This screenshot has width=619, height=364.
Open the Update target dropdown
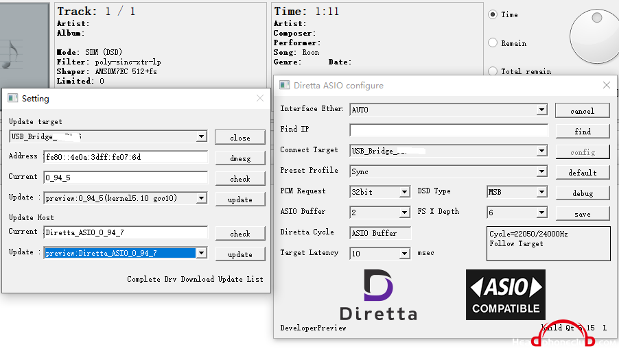201,136
